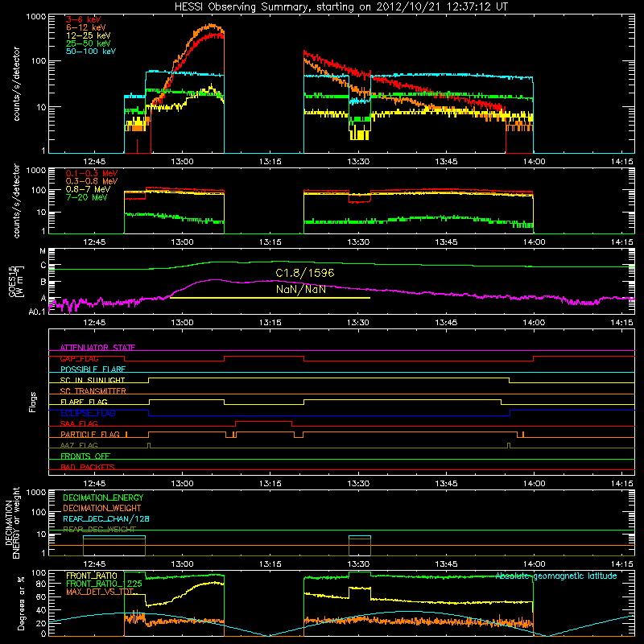Select the SC_IN_SUNLIGHT flag label
644x644 pixels.
click(93, 380)
